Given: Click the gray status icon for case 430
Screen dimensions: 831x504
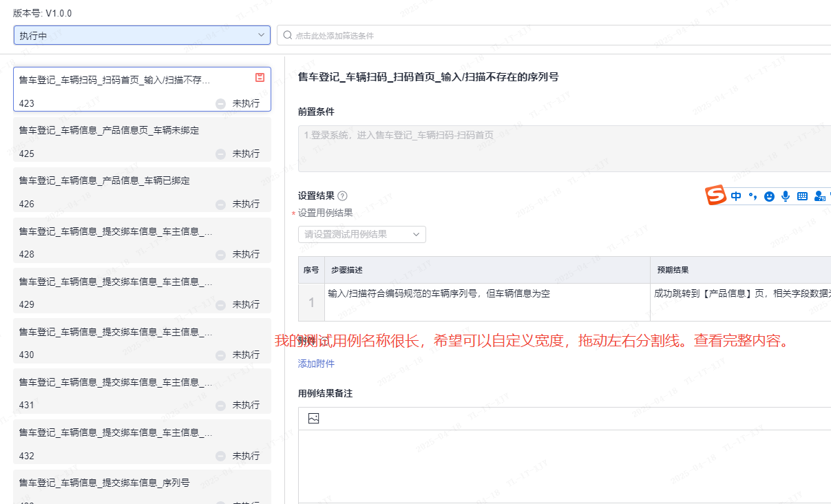Looking at the screenshot, I should point(220,355).
